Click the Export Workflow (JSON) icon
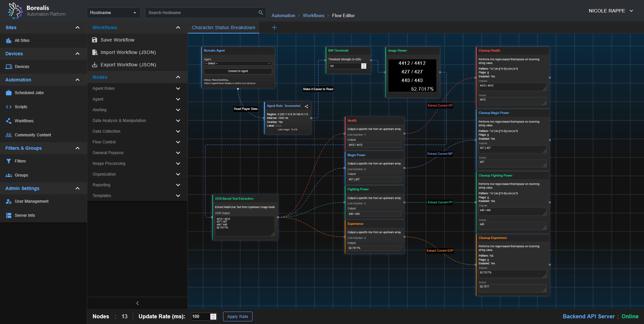644x324 pixels. [x=94, y=65]
